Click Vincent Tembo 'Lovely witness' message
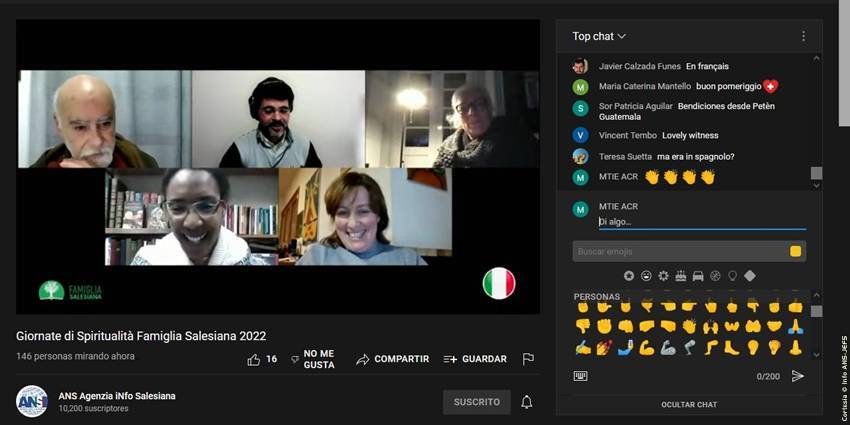This screenshot has height=425, width=850. 690,136
